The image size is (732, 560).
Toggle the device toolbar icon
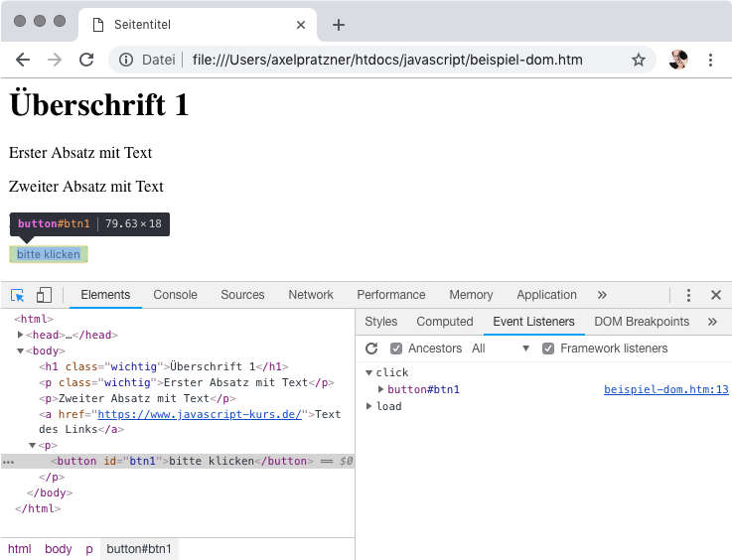(x=44, y=295)
